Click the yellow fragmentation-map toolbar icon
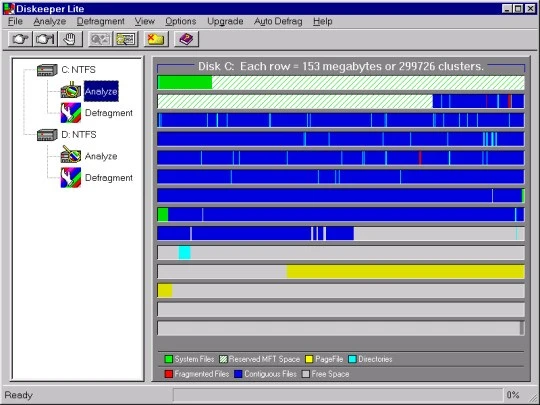540x405 pixels. pos(125,39)
